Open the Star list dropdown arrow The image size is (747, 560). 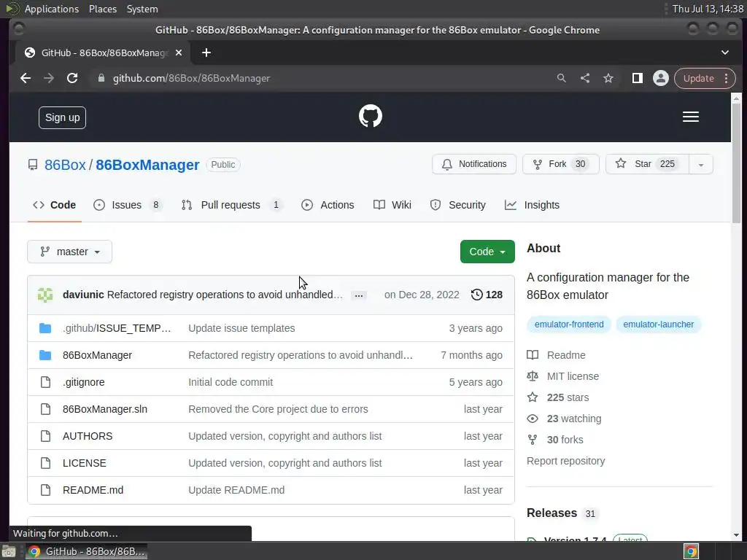click(x=701, y=164)
